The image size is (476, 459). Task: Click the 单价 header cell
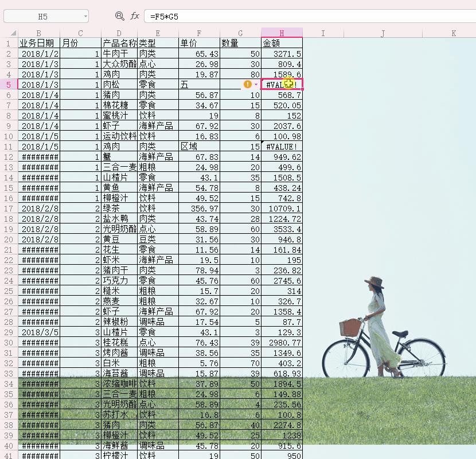[199, 43]
